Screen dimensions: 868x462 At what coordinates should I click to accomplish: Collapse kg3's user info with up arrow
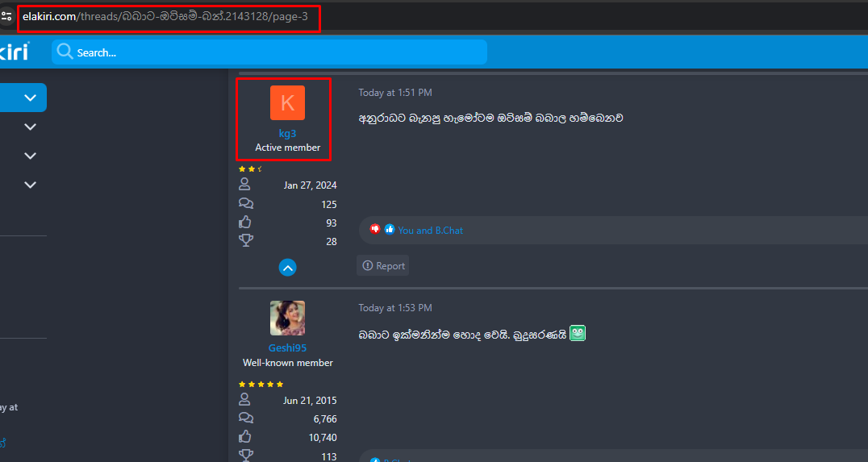pos(287,268)
